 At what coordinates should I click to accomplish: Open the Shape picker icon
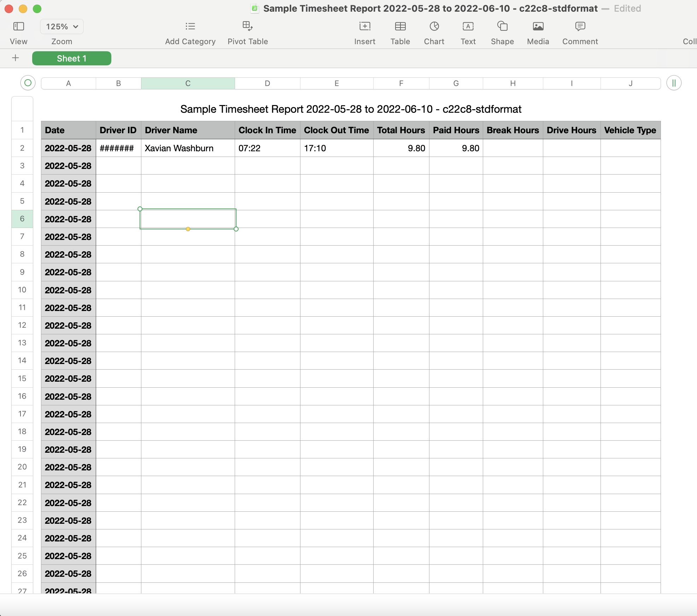tap(502, 27)
